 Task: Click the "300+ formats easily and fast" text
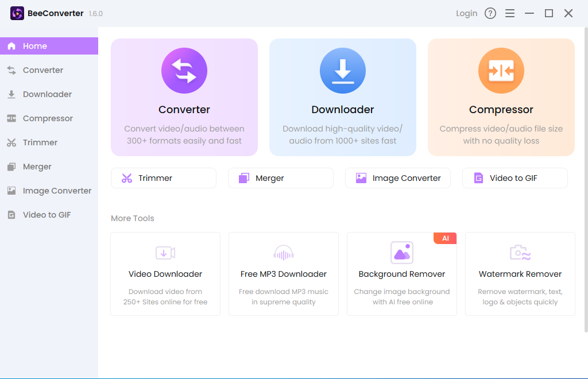[184, 141]
